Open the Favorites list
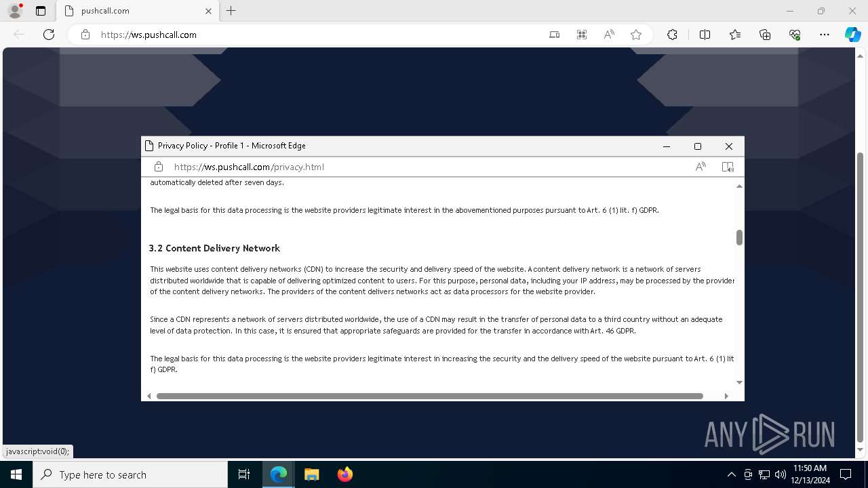The width and height of the screenshot is (868, 488). pyautogui.click(x=735, y=35)
